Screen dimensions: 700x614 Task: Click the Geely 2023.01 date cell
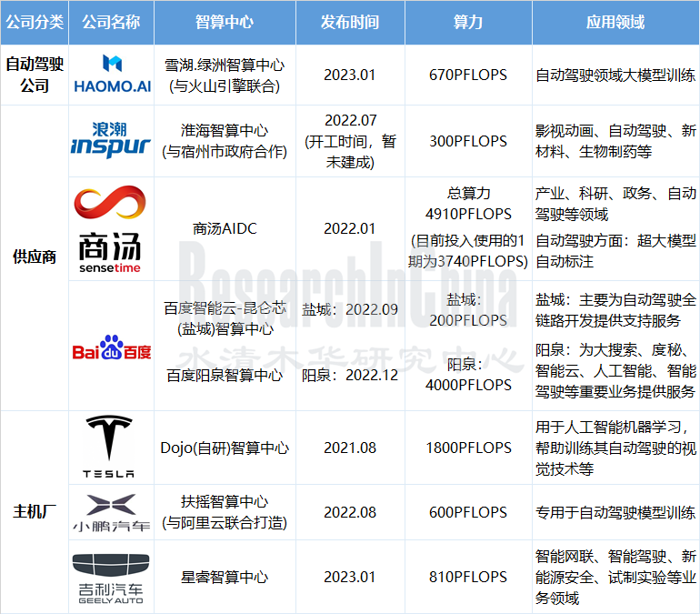click(350, 577)
